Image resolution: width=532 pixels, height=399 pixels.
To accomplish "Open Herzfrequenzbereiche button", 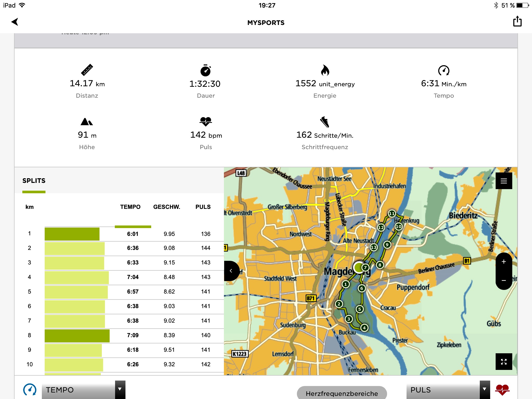I will point(342,393).
